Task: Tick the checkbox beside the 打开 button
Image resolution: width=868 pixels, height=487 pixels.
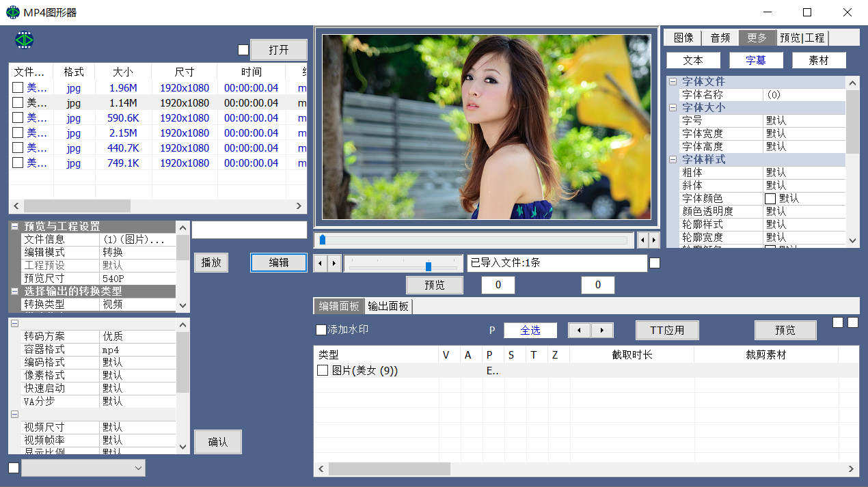Action: [x=243, y=50]
